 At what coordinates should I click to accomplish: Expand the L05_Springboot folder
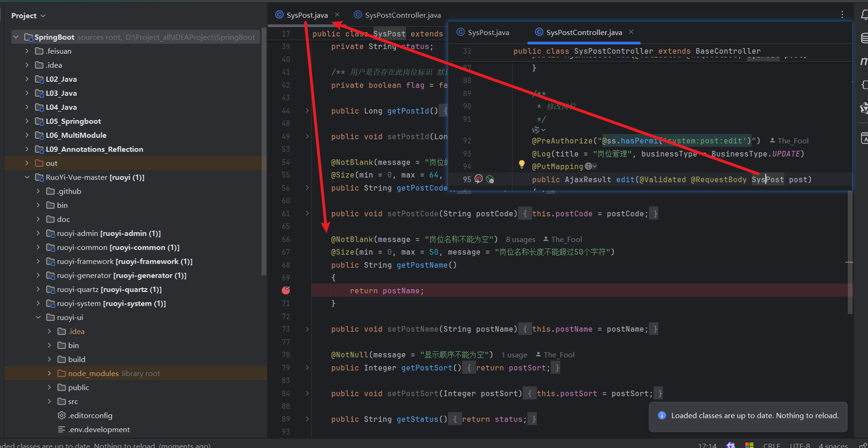pyautogui.click(x=27, y=121)
